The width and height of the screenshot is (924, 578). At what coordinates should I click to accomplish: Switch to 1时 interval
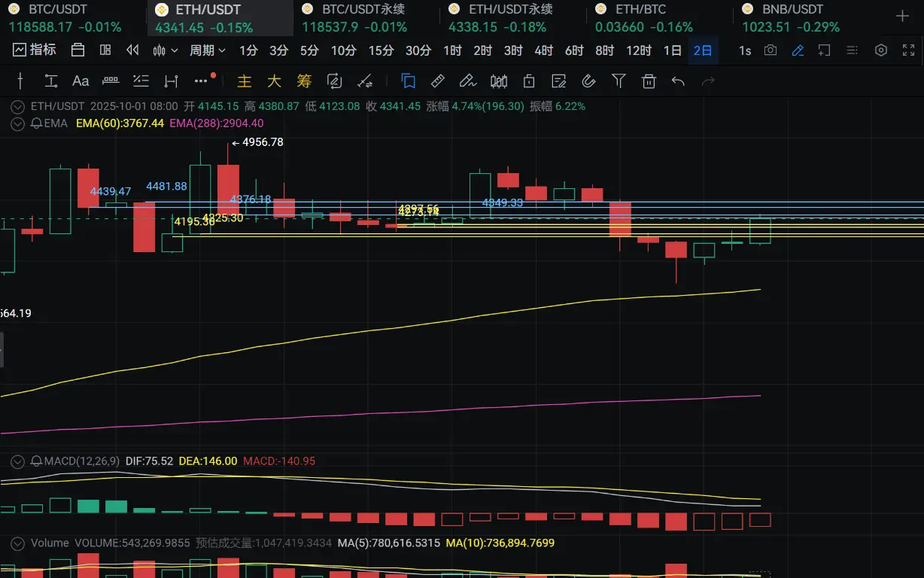tap(452, 50)
